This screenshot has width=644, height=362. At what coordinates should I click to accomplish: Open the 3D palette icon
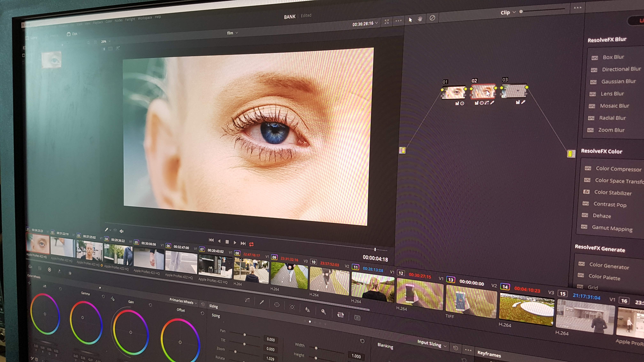(x=357, y=318)
